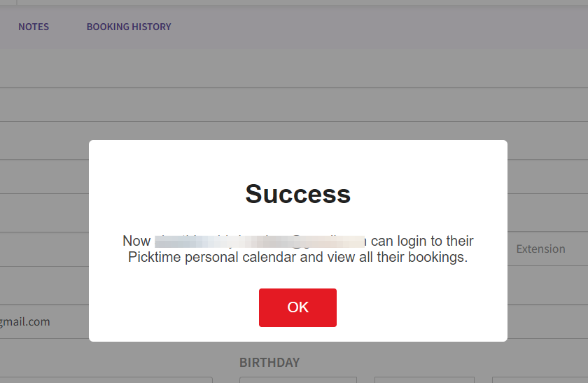This screenshot has height=383, width=588.
Task: Click the 'can login to their' text
Action: [422, 241]
